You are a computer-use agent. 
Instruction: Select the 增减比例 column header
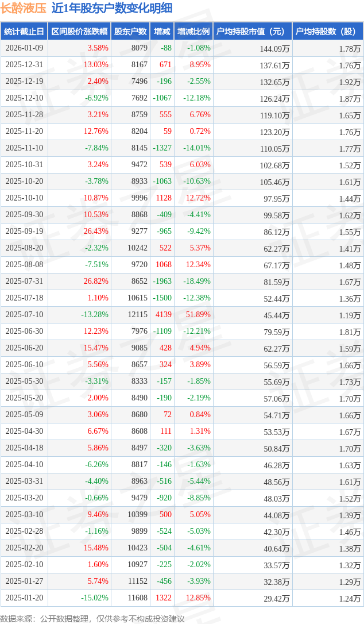coord(193,32)
